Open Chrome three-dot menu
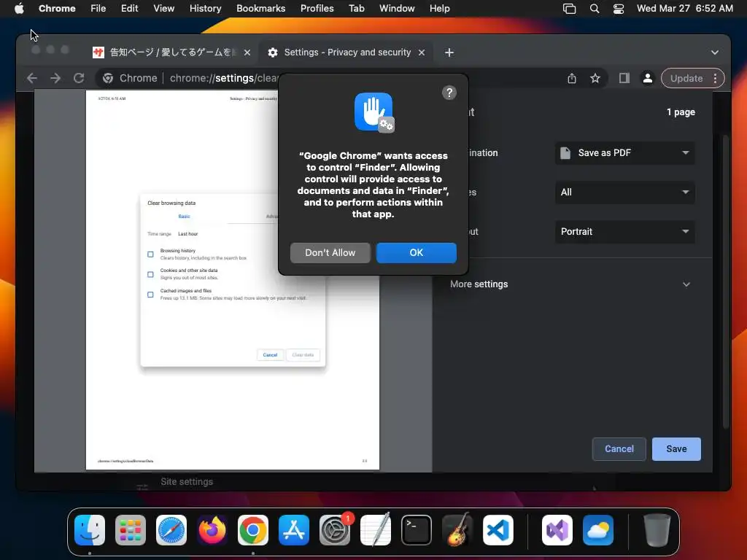 click(715, 78)
